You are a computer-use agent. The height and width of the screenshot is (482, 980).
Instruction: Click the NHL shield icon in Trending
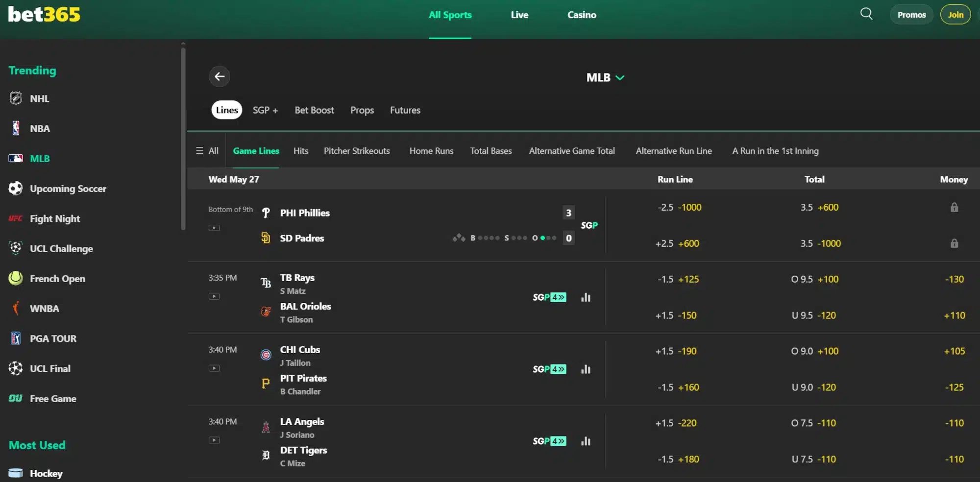[16, 98]
